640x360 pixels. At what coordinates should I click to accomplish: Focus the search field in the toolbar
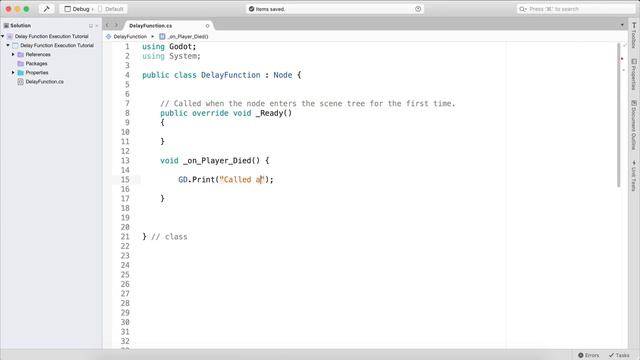[x=576, y=9]
